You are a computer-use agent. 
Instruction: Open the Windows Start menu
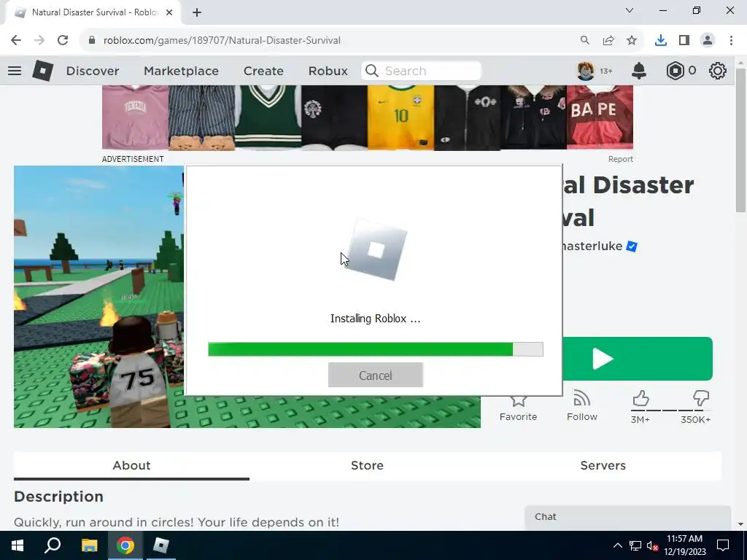click(18, 545)
